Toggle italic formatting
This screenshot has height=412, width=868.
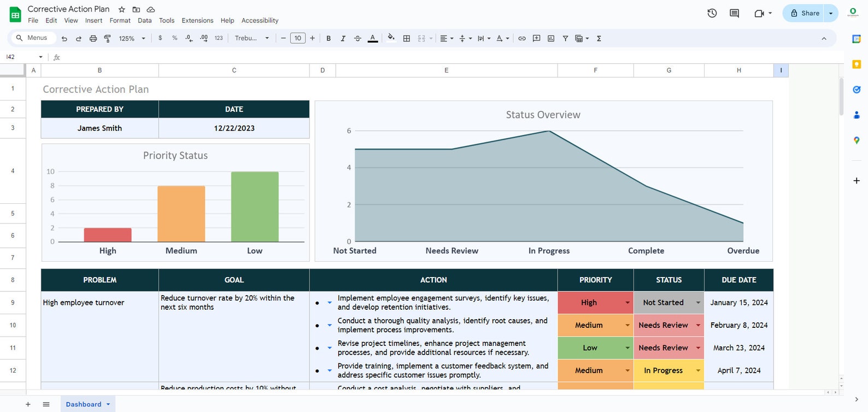coord(343,38)
